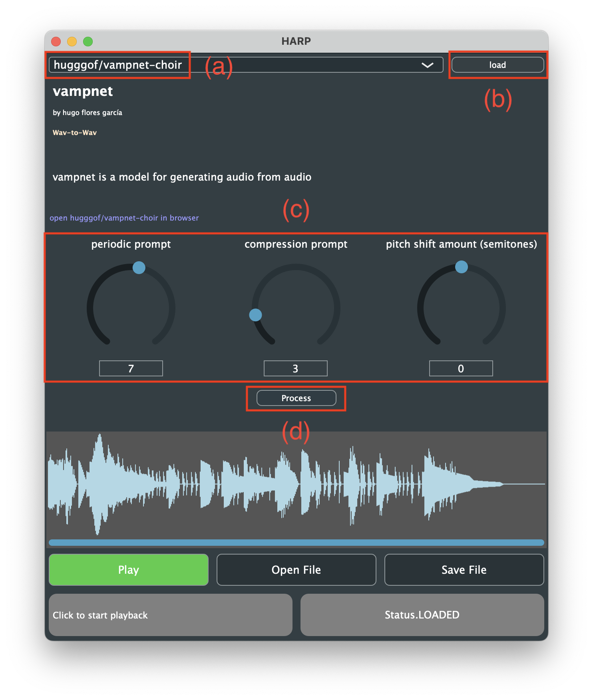Open the hugggof/vampnet-choir model dropdown
The width and height of the screenshot is (593, 700).
point(246,65)
